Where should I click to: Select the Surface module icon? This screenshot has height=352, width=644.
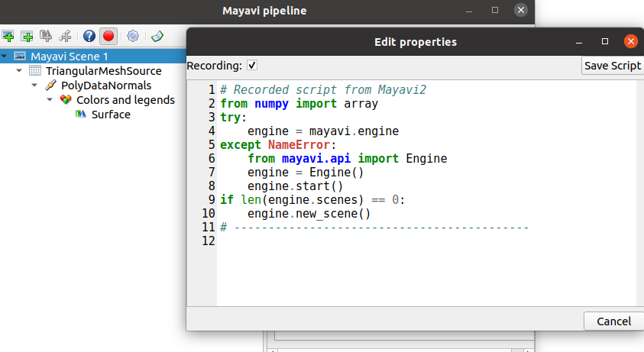coord(80,115)
